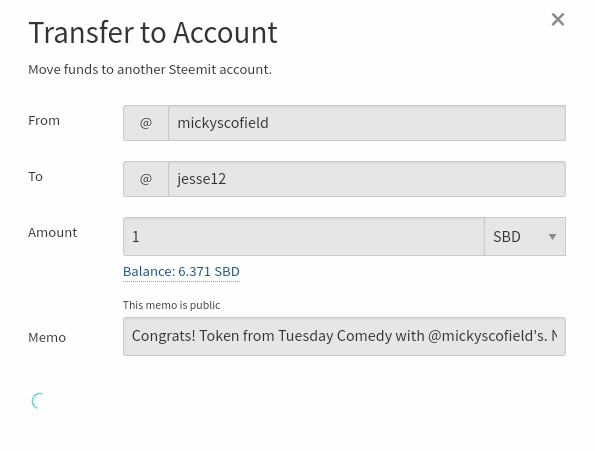Focus the From field containing mickyscofield
595x451 pixels.
tap(367, 123)
